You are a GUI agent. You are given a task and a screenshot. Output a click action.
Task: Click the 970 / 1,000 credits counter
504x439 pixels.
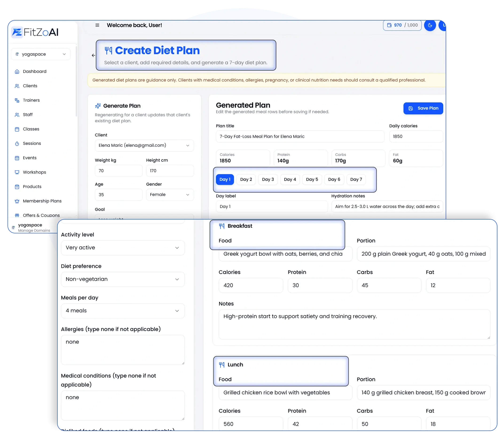(x=402, y=25)
